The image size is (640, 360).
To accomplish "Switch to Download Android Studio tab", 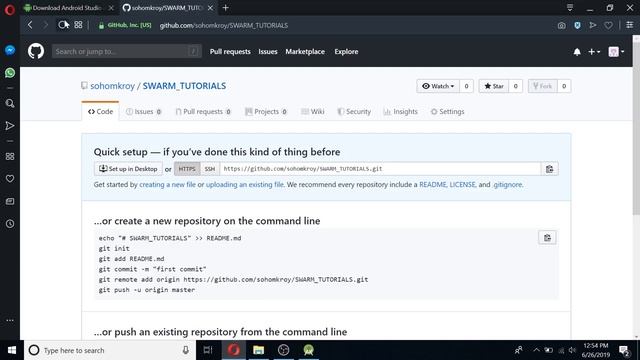I will tap(67, 8).
